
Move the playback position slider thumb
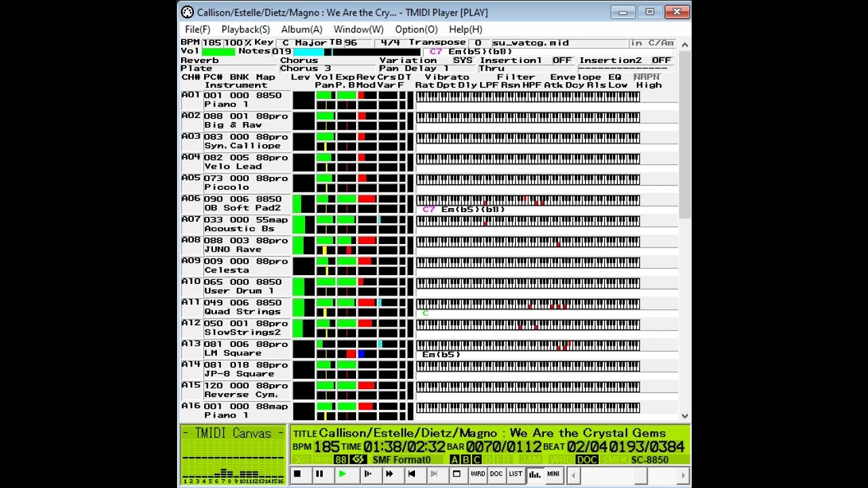[x=640, y=476]
